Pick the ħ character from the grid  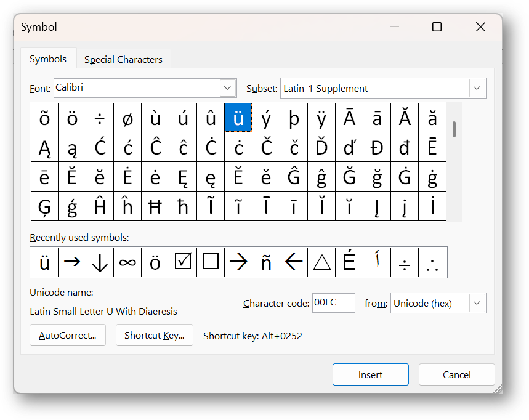click(x=182, y=206)
